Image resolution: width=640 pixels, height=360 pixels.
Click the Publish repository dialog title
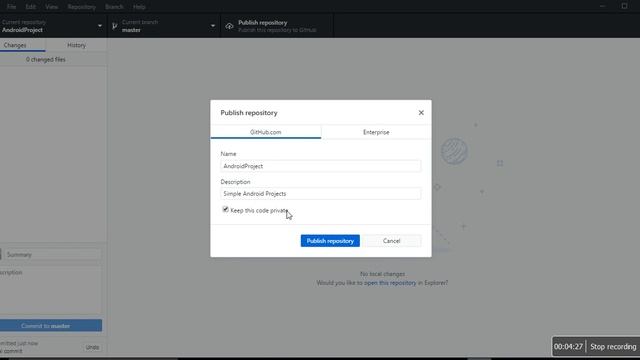click(x=249, y=113)
